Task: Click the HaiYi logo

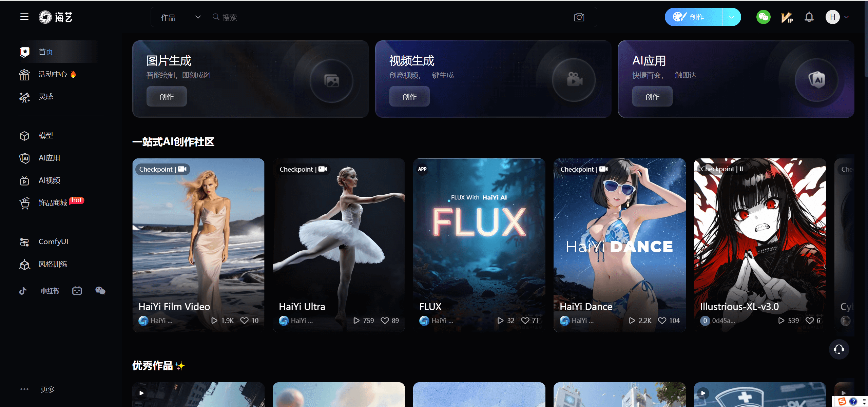Action: point(56,17)
